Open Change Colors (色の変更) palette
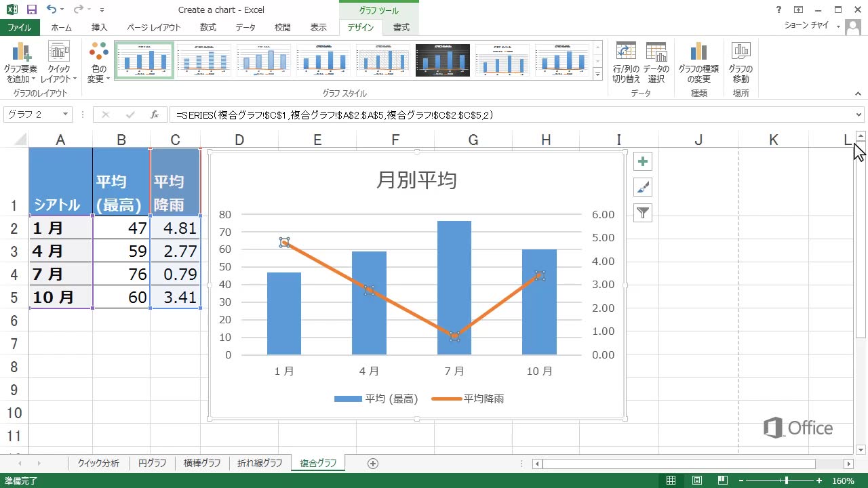 coord(98,62)
